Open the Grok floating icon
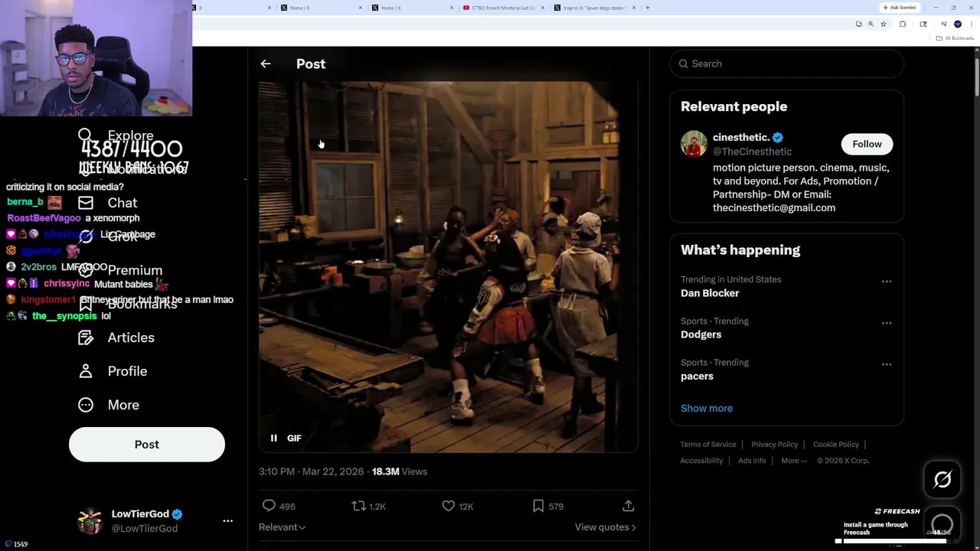Screen dimensions: 980x551 [x=942, y=480]
